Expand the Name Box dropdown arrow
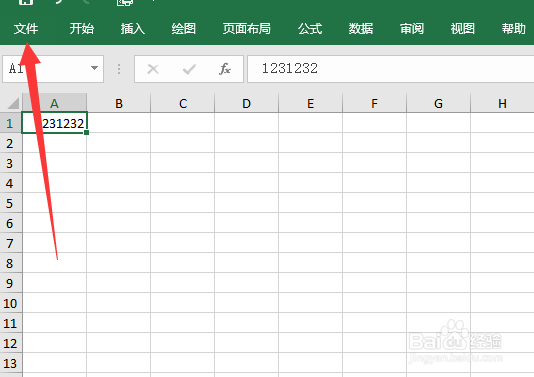Image resolution: width=534 pixels, height=377 pixels. point(94,68)
